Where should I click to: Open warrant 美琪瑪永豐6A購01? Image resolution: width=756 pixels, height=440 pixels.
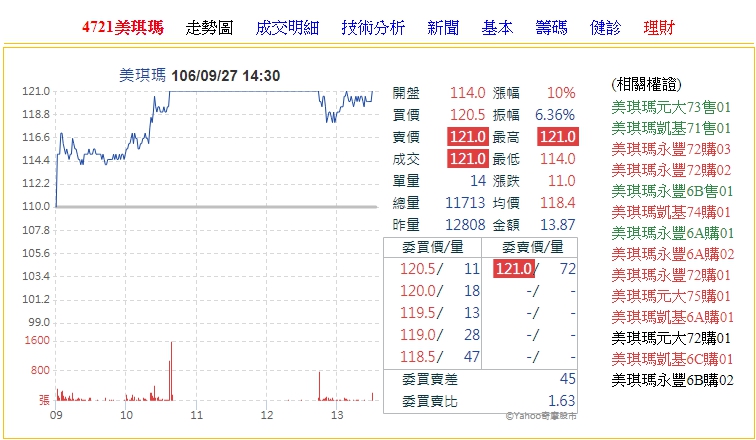(673, 233)
